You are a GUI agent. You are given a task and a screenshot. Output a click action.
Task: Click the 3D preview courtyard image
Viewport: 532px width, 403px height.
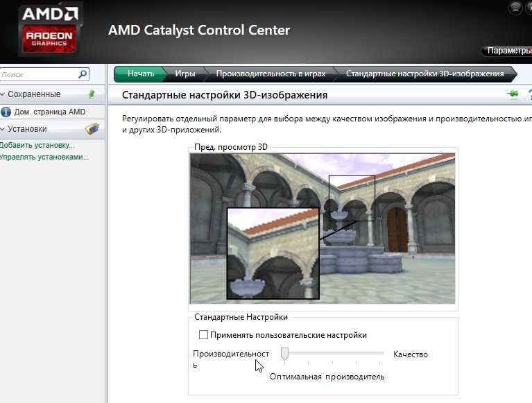tap(323, 228)
